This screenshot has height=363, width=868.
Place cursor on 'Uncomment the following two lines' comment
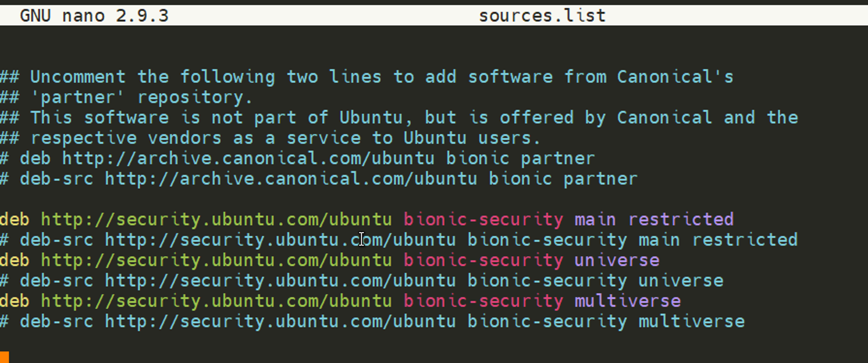tap(174, 77)
